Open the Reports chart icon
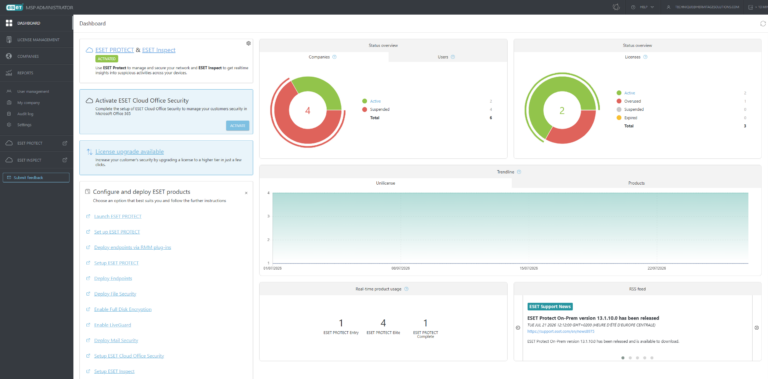 coord(9,73)
